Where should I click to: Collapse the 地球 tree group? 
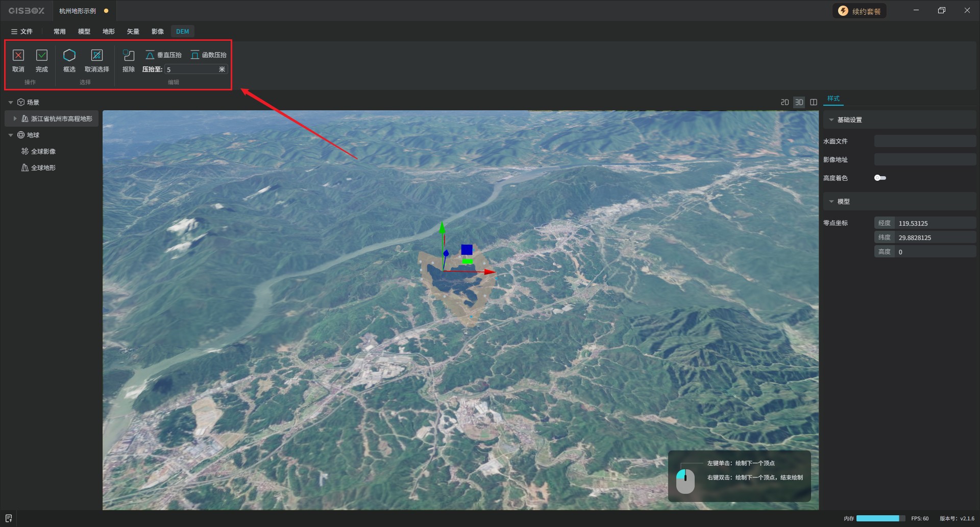(11, 135)
